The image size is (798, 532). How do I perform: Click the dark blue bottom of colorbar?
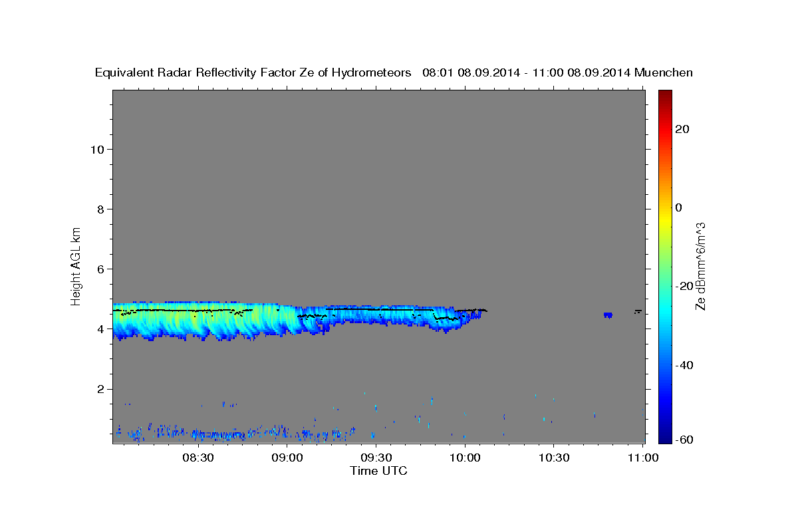click(665, 438)
